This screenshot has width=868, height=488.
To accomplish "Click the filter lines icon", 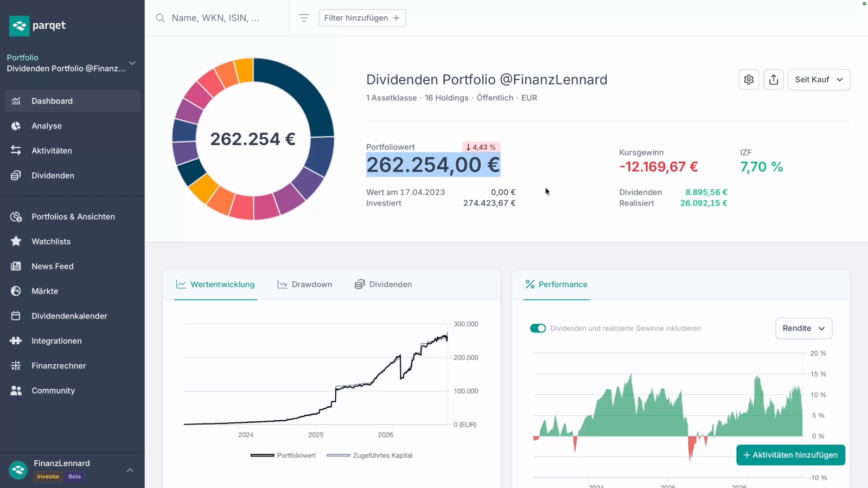I will [304, 18].
